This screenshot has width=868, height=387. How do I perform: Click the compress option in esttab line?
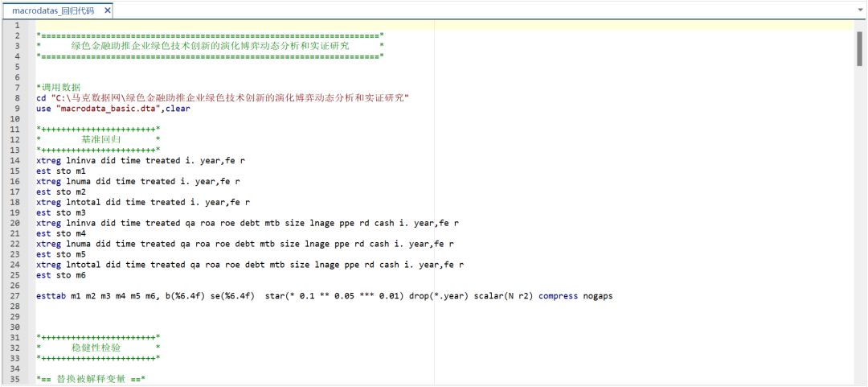pyautogui.click(x=558, y=296)
